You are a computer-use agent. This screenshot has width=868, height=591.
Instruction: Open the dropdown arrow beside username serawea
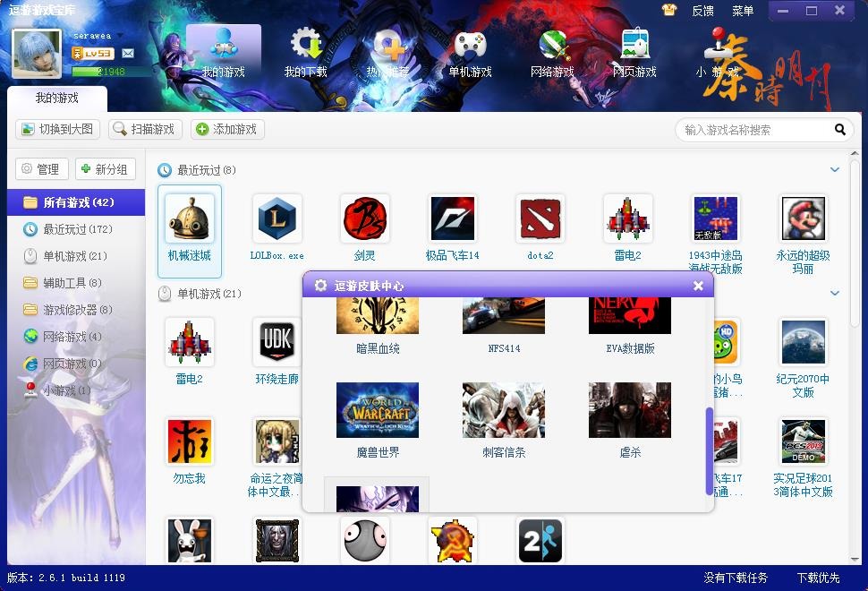click(x=120, y=36)
